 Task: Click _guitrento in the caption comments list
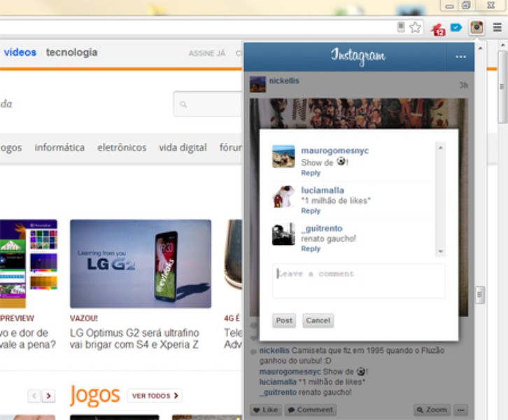[278, 392]
